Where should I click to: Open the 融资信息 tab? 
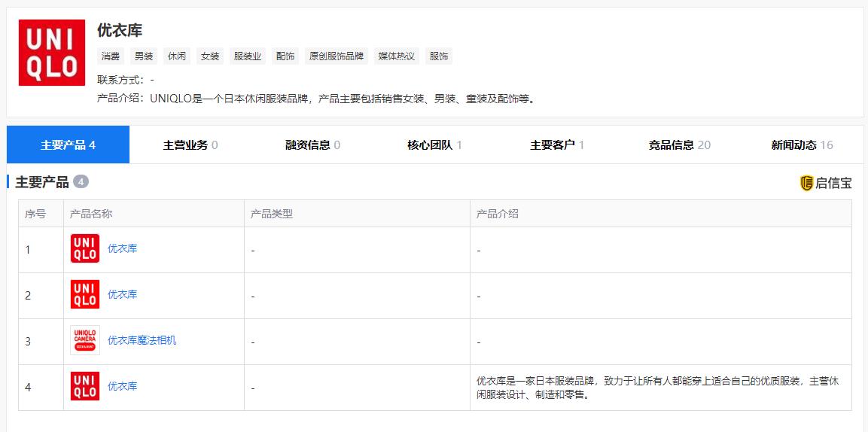click(x=312, y=145)
